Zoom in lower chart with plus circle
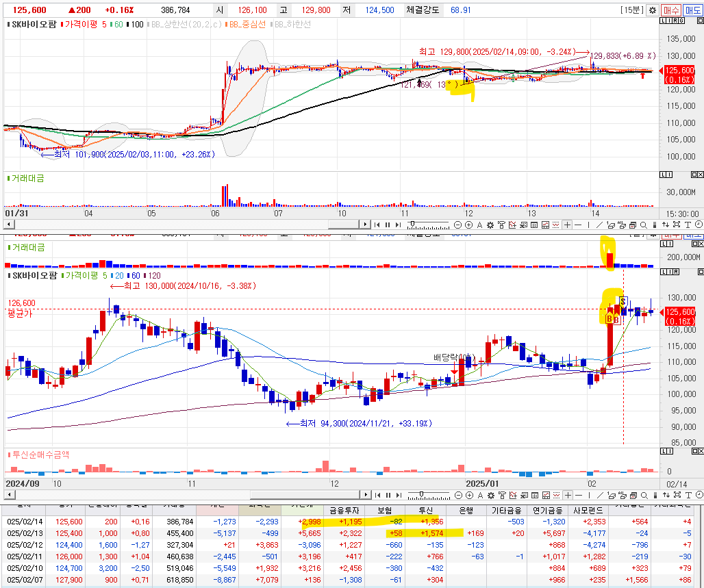Image resolution: width=704 pixels, height=588 pixels. [469, 495]
